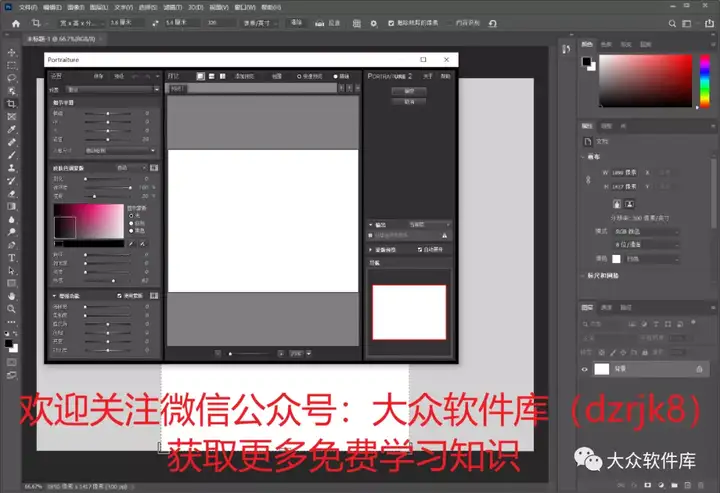Select second mask display radio option
Screen dimensions: 720x493
point(131,223)
